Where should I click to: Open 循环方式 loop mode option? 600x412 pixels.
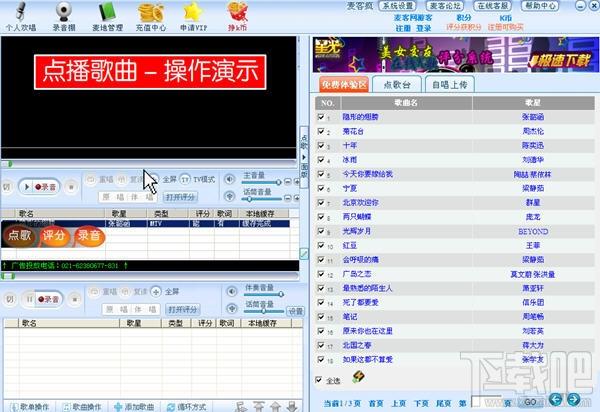(186, 407)
